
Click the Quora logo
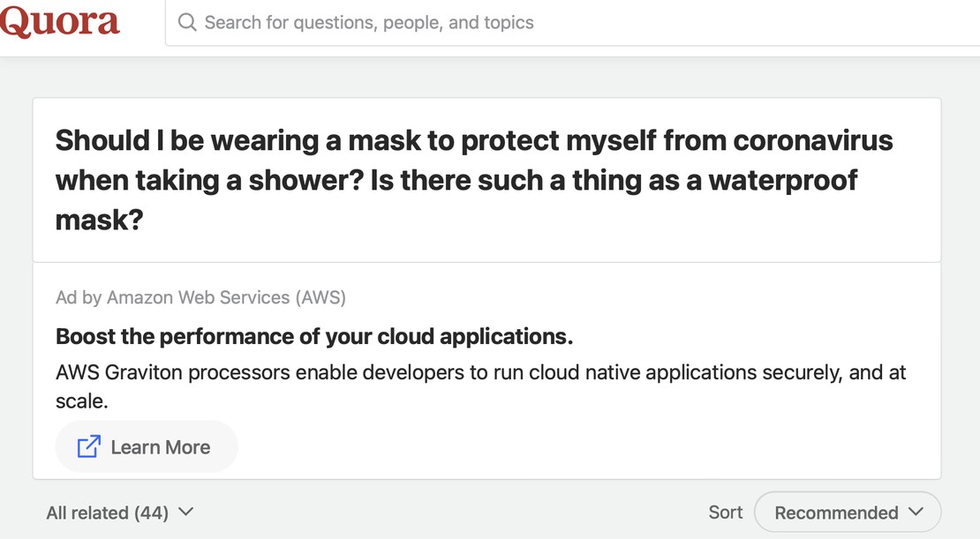[x=59, y=22]
